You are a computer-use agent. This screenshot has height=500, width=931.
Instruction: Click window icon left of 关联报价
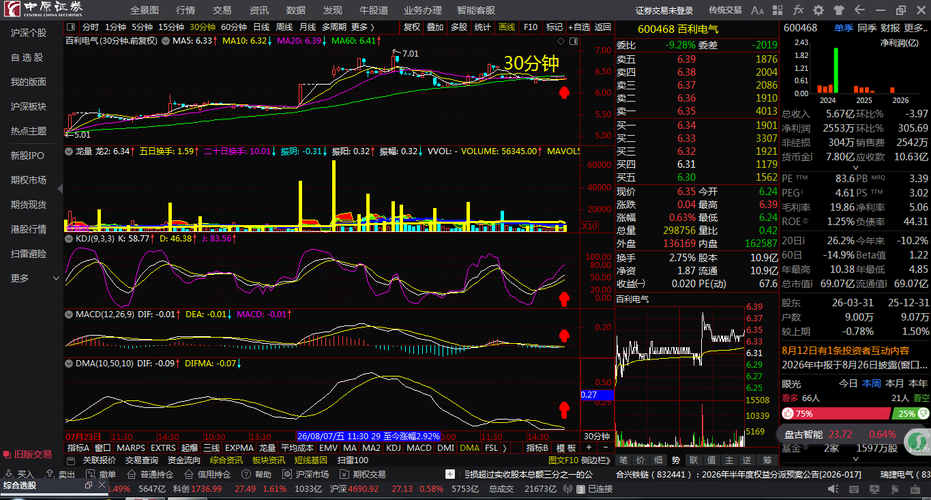[71, 460]
